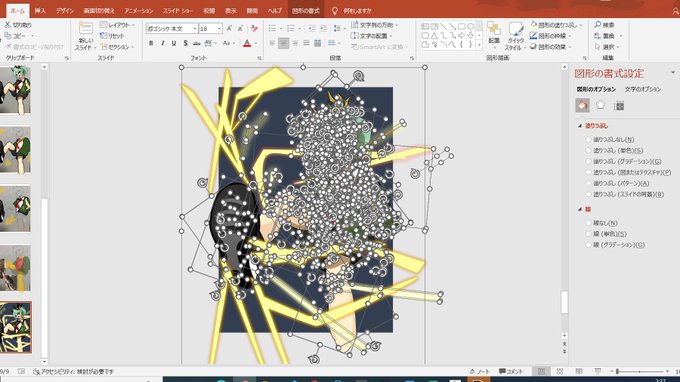680x382 pixels.
Task: Open Size & Properties tab in format pane
Action: click(619, 105)
